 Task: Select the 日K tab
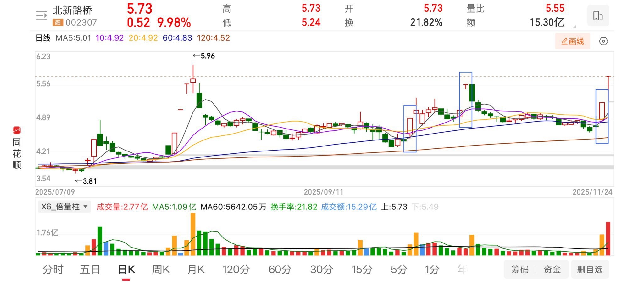[x=126, y=269]
